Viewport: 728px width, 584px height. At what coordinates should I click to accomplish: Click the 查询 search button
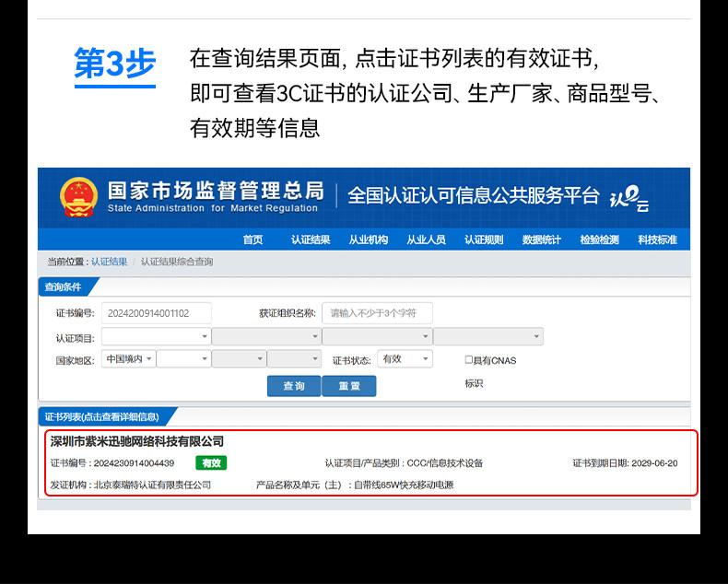[x=294, y=386]
